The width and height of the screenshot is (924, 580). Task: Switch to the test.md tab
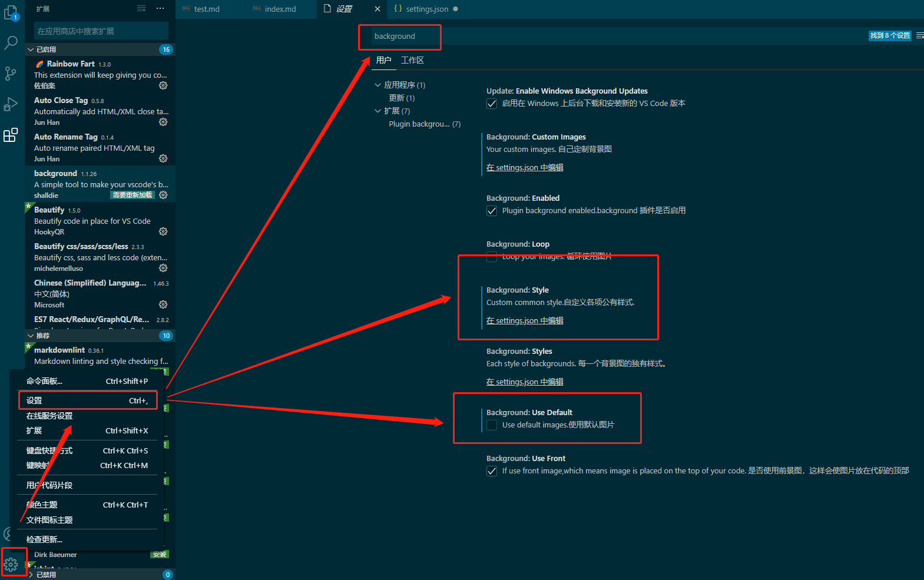pos(207,9)
